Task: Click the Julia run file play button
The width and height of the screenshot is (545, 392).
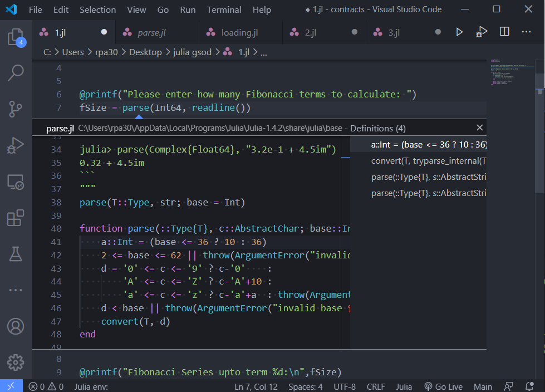Action: point(459,32)
